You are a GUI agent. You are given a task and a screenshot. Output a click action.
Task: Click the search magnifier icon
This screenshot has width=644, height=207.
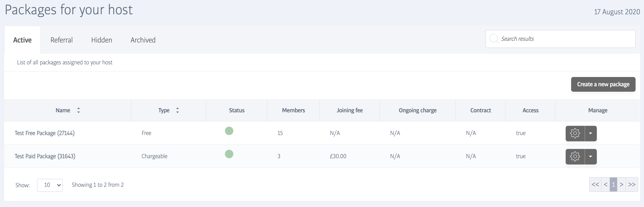pyautogui.click(x=494, y=39)
